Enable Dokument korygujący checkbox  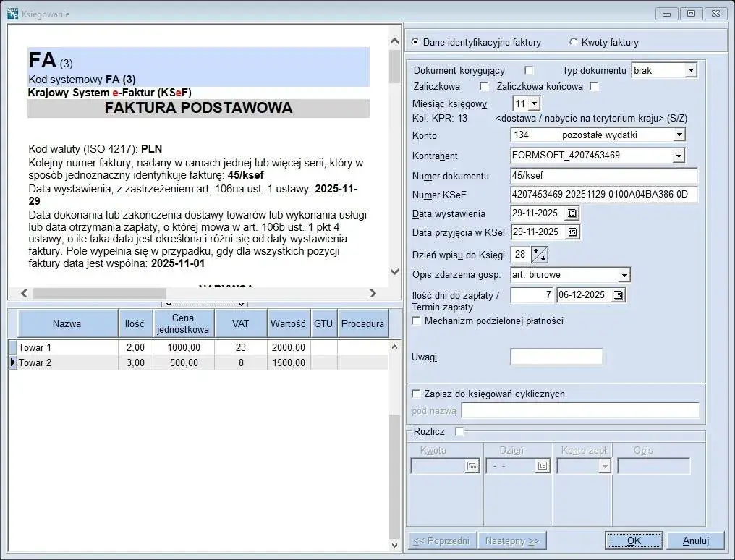pyautogui.click(x=529, y=71)
